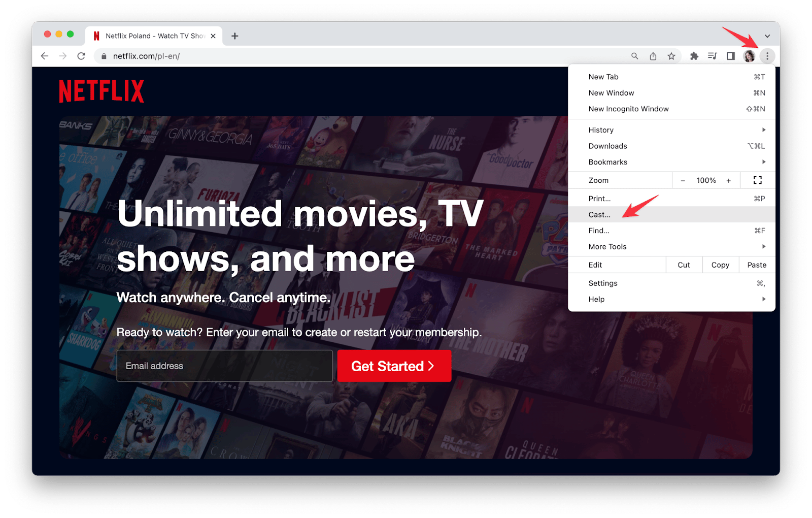
Task: Click the green fullscreen window button
Action: coord(71,34)
